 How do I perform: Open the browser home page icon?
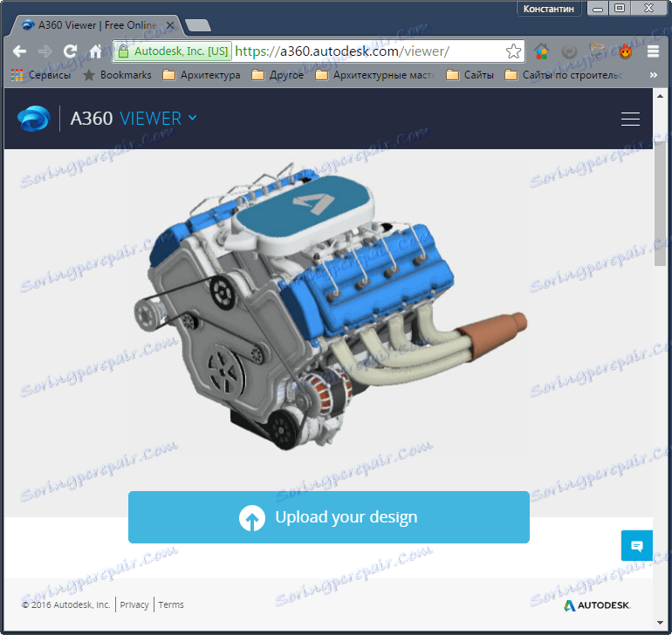96,51
